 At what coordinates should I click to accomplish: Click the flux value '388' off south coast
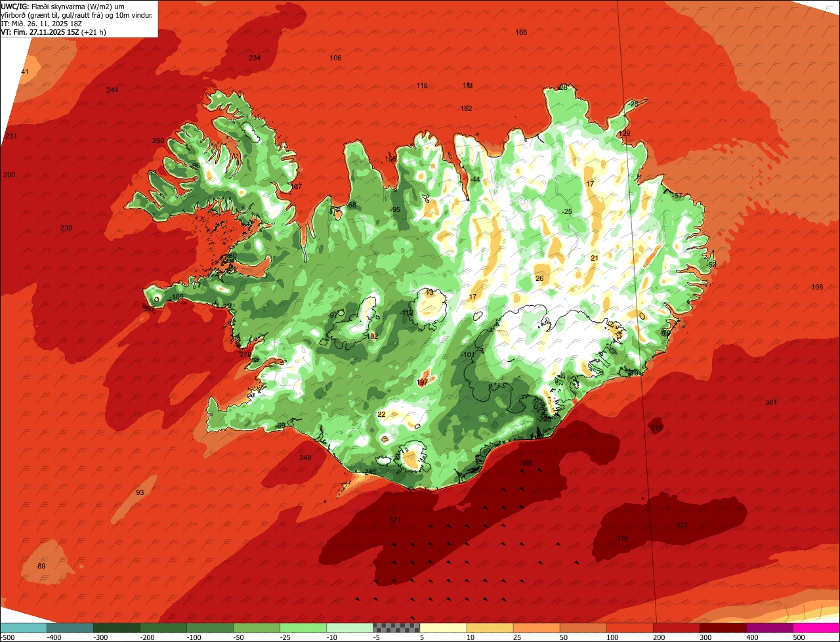point(526,463)
